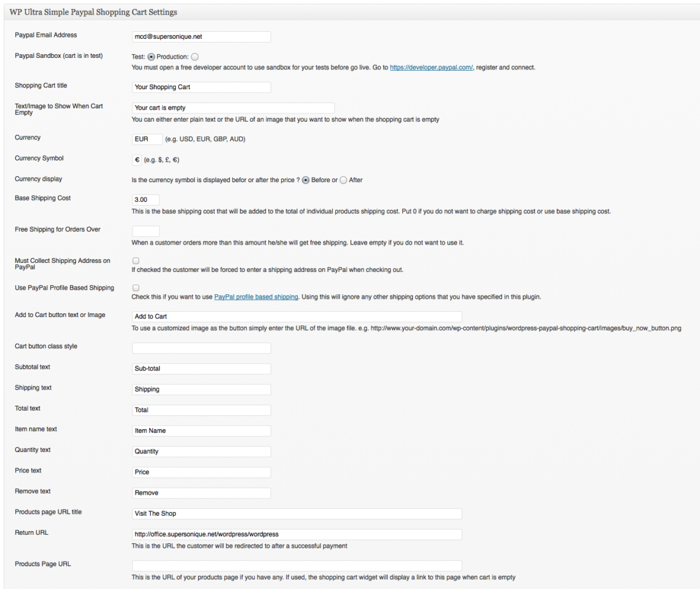Choose Before for currency symbol display
Image resolution: width=700 pixels, height=589 pixels.
[x=306, y=180]
